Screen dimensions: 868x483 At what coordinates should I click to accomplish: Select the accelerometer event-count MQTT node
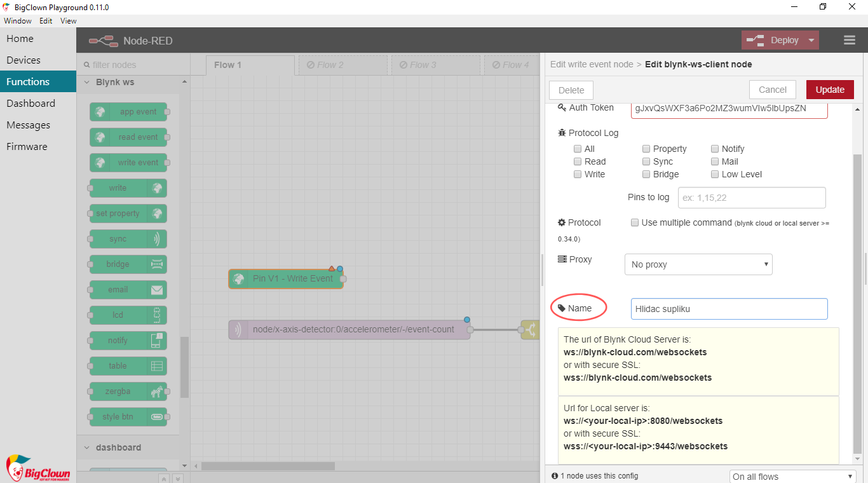point(349,330)
